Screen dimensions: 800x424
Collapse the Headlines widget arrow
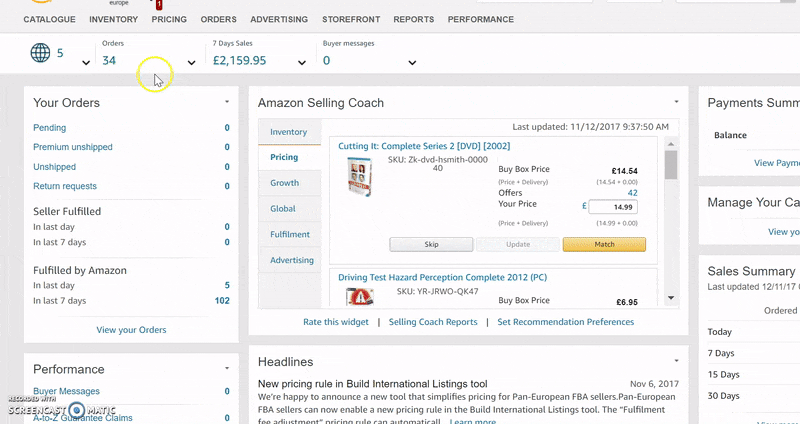tap(677, 361)
